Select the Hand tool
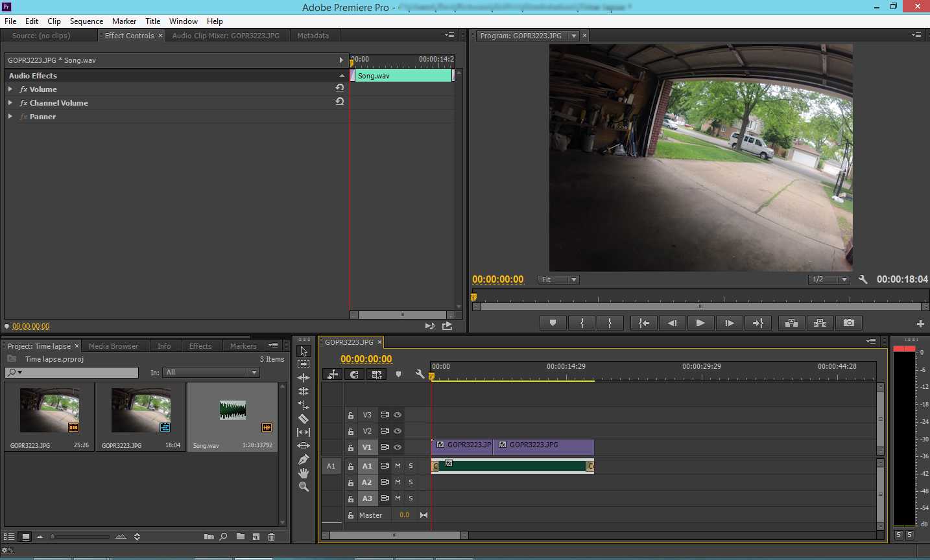 click(x=304, y=473)
